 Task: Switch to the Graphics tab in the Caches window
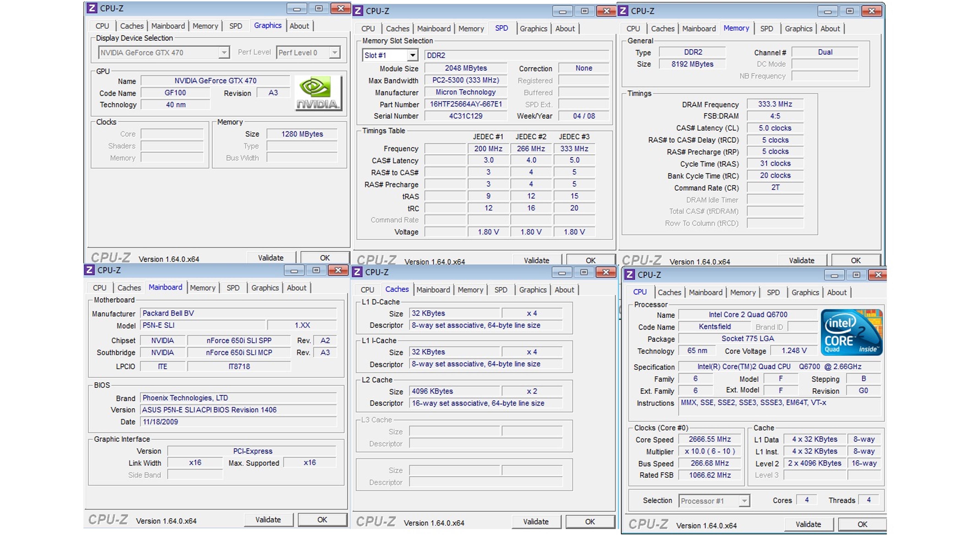533,290
